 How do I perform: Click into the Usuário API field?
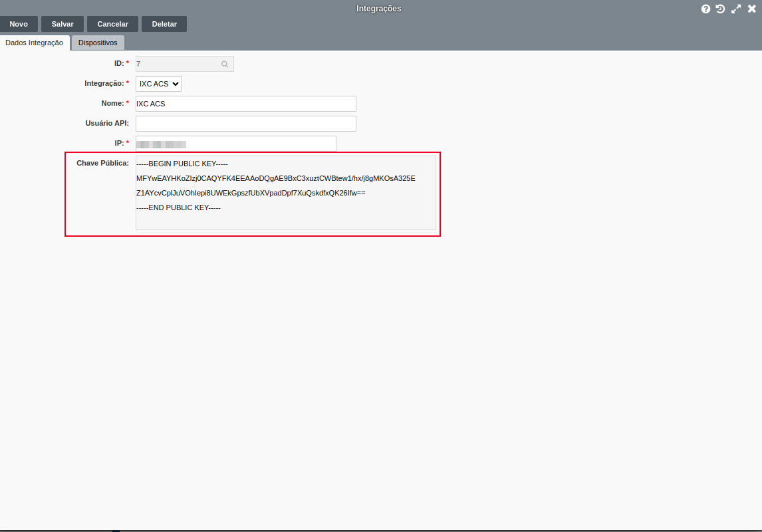coord(245,124)
